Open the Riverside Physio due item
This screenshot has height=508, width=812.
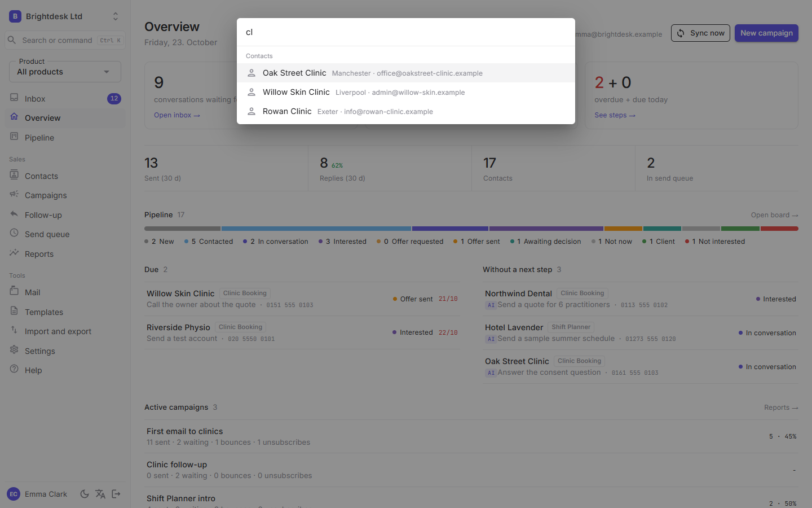302,332
